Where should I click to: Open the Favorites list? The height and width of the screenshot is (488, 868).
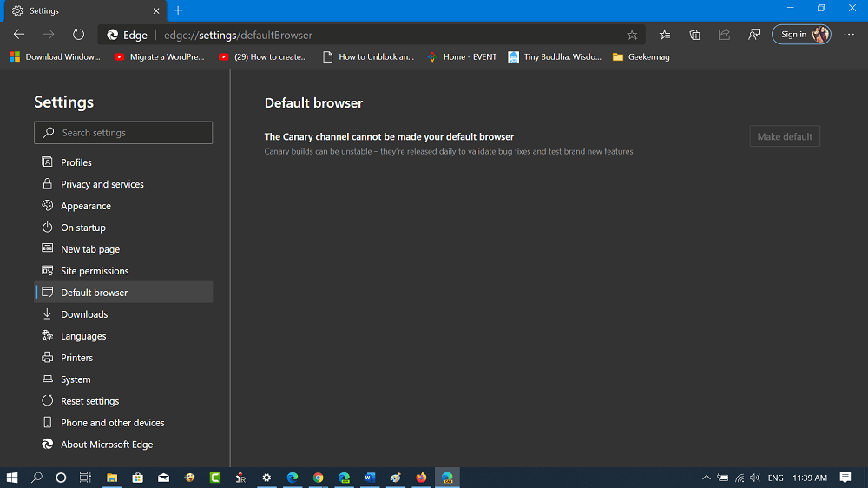[x=665, y=35]
